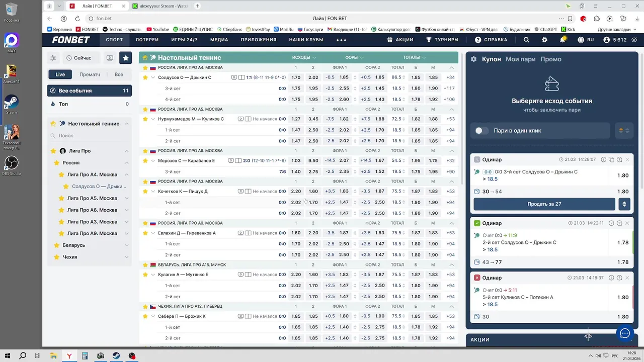The image size is (644, 362).
Task: Expand Лига Про А5. Москва in sidebar
Action: 127,198
